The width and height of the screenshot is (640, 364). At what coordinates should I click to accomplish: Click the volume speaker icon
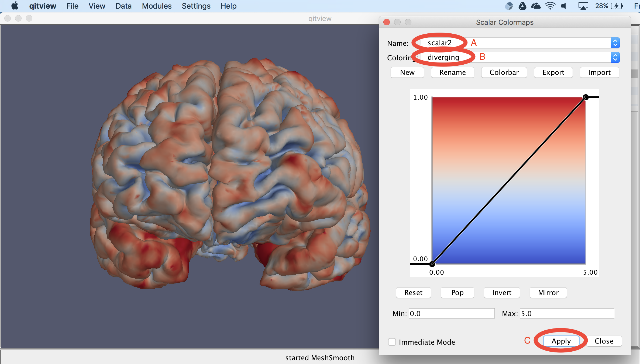pos(564,6)
